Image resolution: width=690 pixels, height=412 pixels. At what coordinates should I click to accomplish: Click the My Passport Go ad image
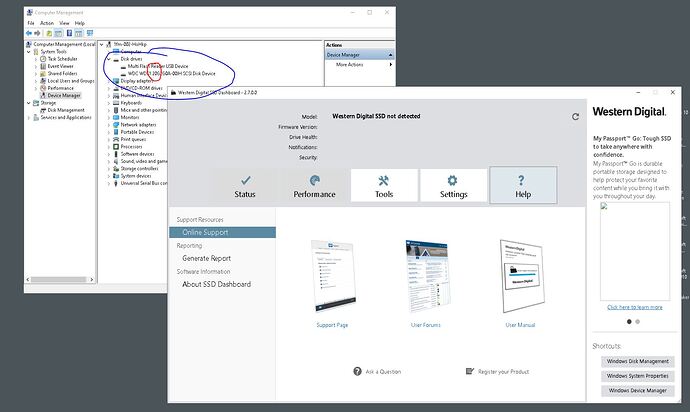coord(635,251)
